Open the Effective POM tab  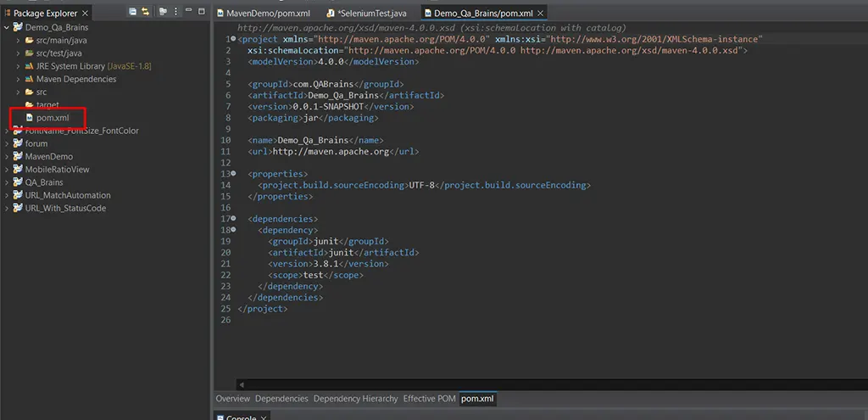(x=429, y=399)
